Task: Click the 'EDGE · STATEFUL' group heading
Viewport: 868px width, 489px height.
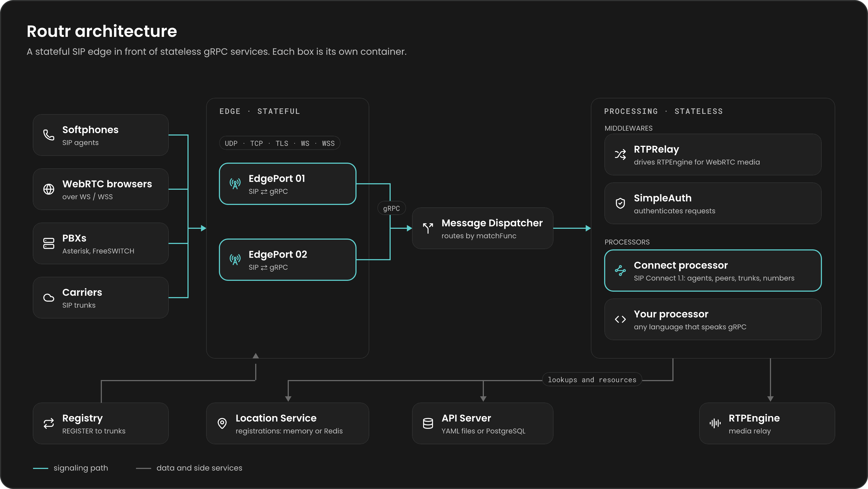Action: 260,111
